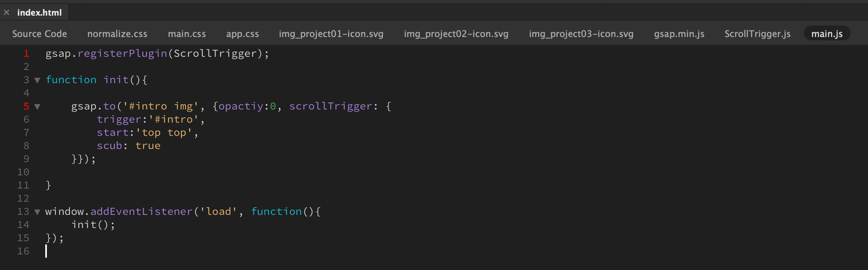Collapse the load event listener fold
868x270 pixels.
[37, 212]
